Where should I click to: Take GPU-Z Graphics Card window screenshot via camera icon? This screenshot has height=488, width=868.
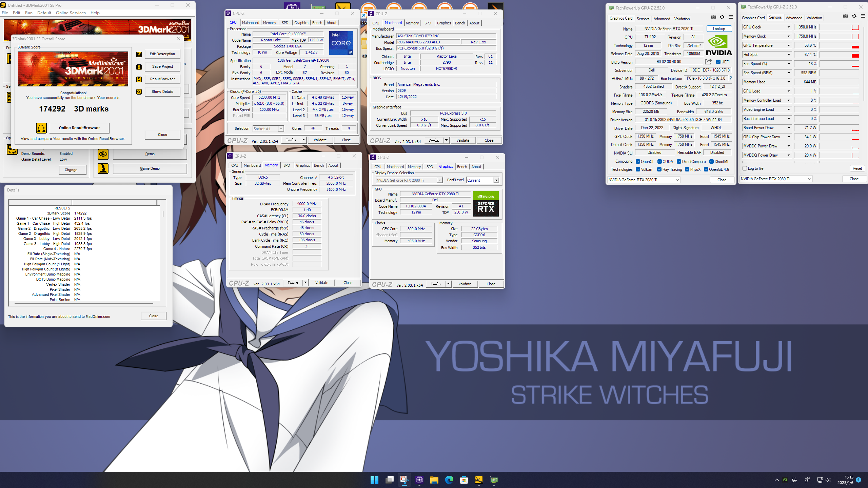click(x=713, y=17)
